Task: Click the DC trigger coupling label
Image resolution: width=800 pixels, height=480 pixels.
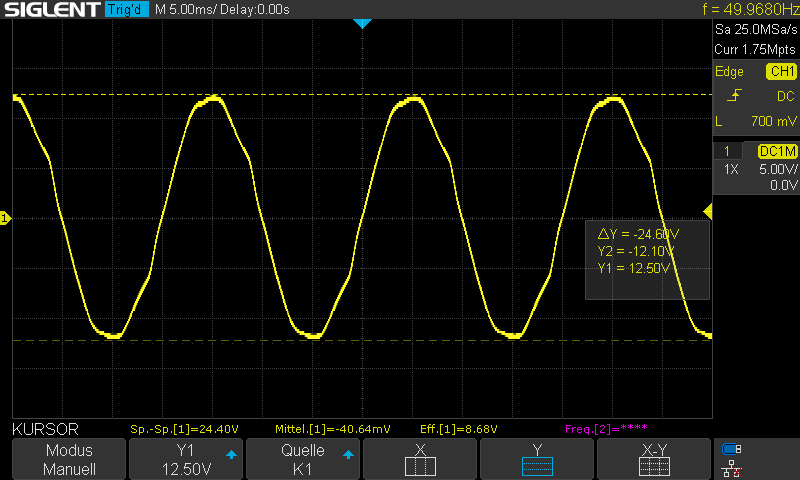Action: [786, 96]
